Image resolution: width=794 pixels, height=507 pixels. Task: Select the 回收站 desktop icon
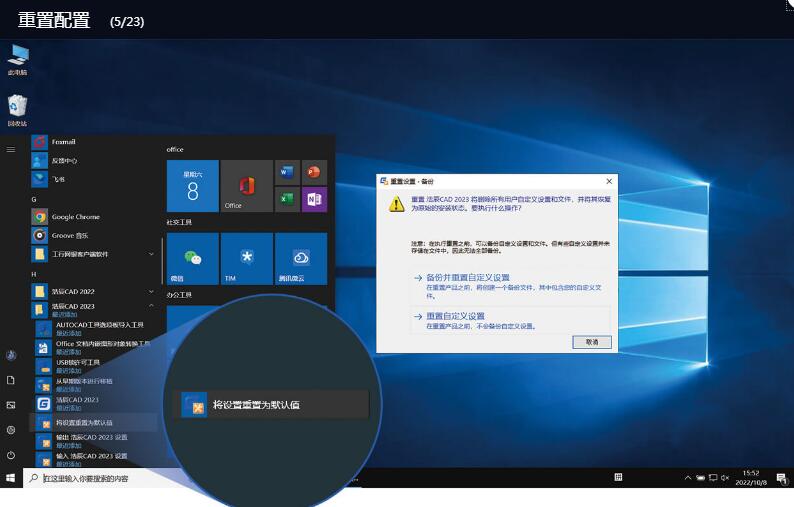point(18,111)
